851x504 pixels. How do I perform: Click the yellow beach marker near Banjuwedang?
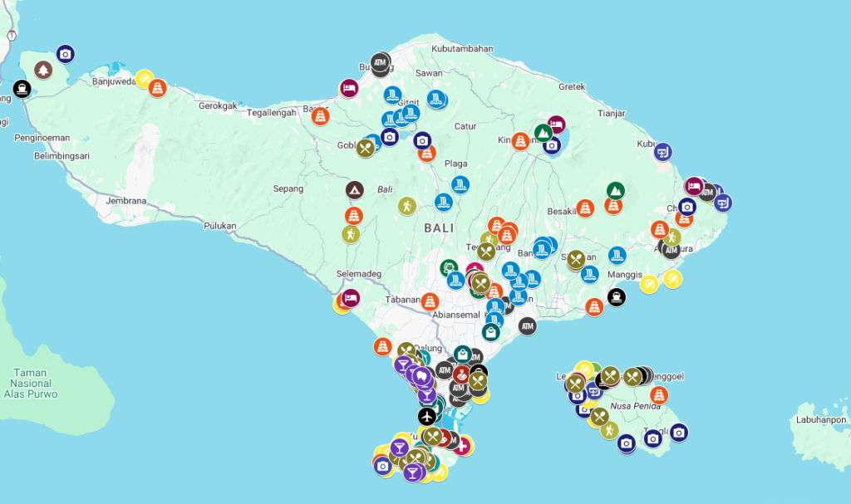tap(145, 78)
